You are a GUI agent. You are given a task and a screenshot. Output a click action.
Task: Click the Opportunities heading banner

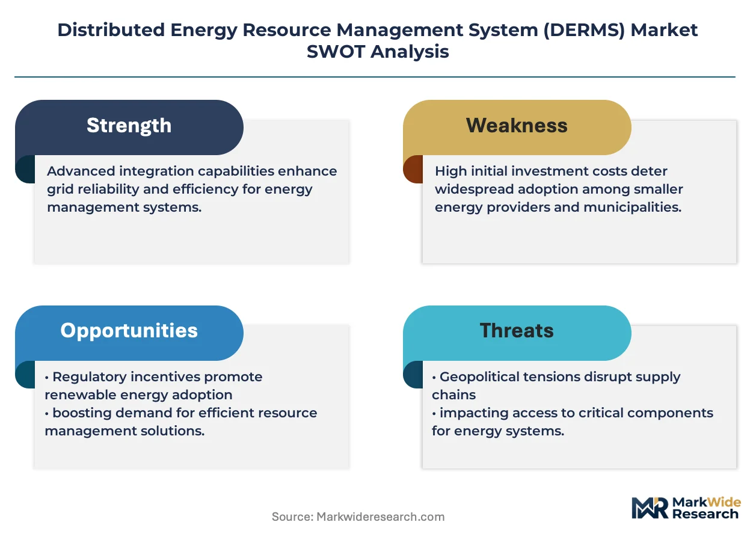pyautogui.click(x=129, y=333)
